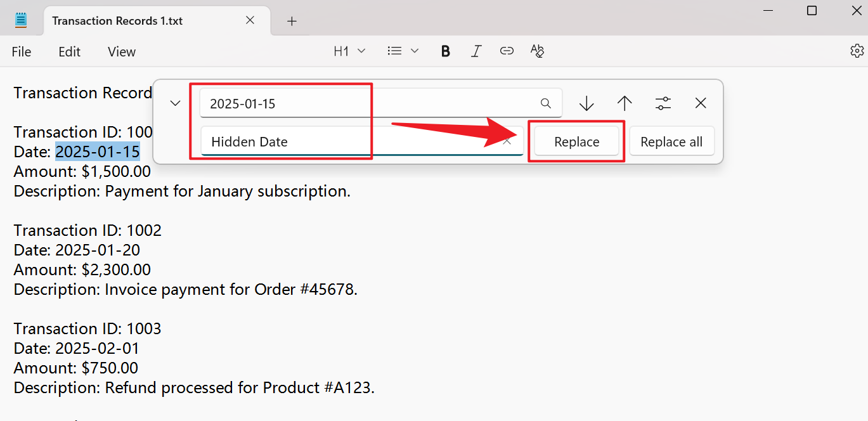Click the Product #A123 refund description line
868x421 pixels.
point(194,387)
